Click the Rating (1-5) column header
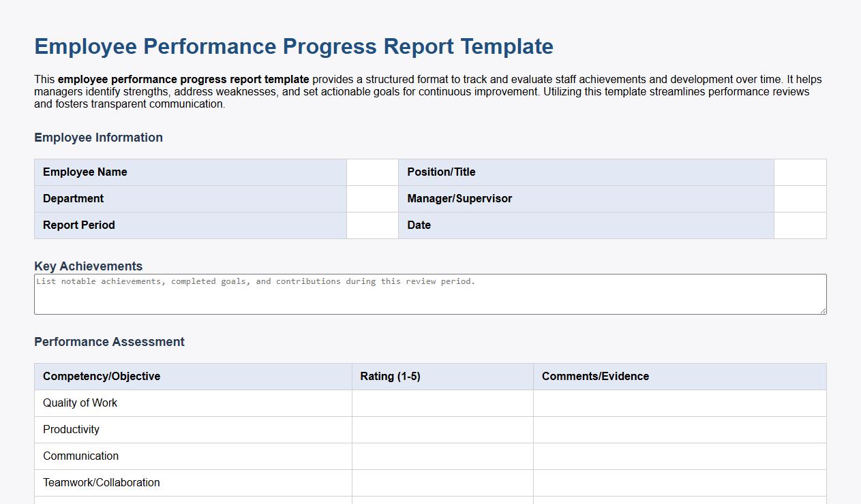Screen dimensions: 861x504 click(x=391, y=376)
